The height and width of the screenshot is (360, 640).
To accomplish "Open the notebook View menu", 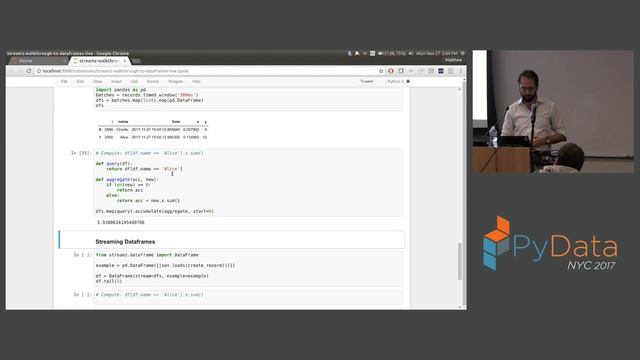I will (x=98, y=82).
